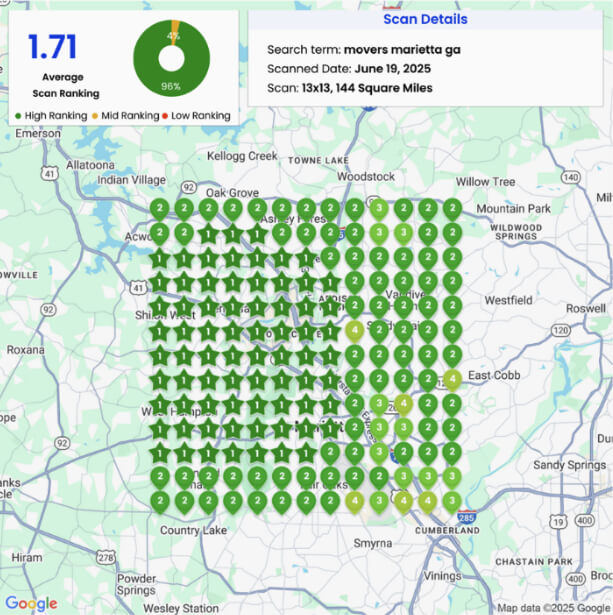613x615 pixels.
Task: Click the search term 'movers marietta ga'
Action: click(402, 50)
